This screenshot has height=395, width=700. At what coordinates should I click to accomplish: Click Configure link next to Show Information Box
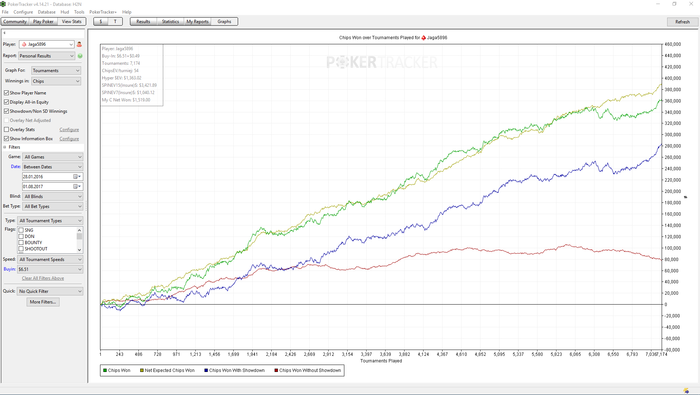(69, 139)
